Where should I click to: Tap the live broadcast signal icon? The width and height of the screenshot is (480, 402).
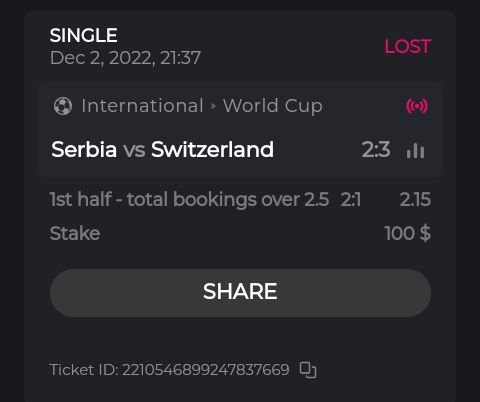coord(417,106)
